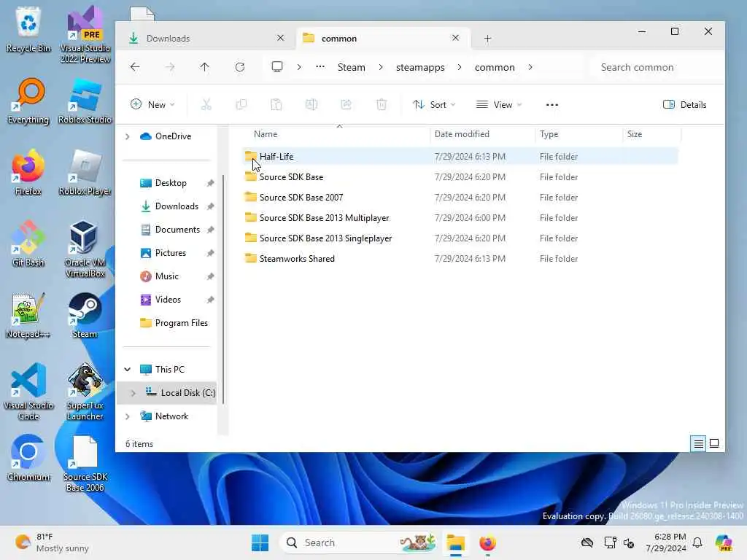Click Firefox icon in taskbar
Image resolution: width=747 pixels, height=560 pixels.
click(487, 542)
